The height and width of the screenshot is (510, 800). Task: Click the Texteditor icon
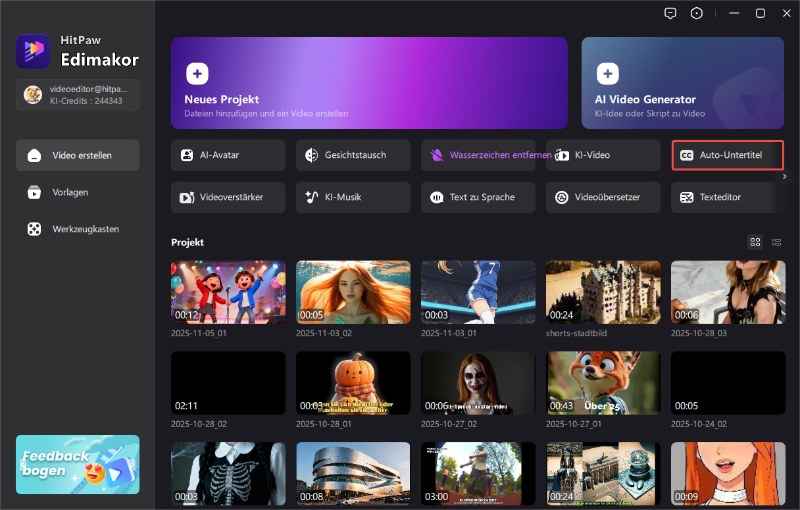687,197
